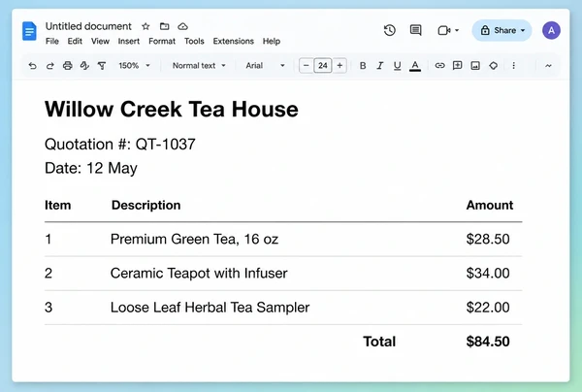Run spelling and grammar check
The height and width of the screenshot is (392, 582).
[84, 66]
